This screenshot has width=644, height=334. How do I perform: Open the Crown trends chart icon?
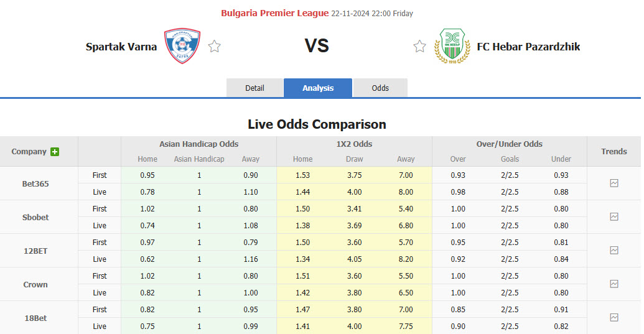(x=614, y=284)
